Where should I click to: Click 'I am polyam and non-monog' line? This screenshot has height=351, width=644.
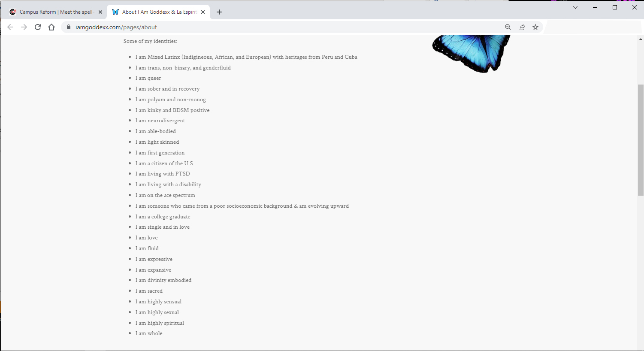(171, 100)
